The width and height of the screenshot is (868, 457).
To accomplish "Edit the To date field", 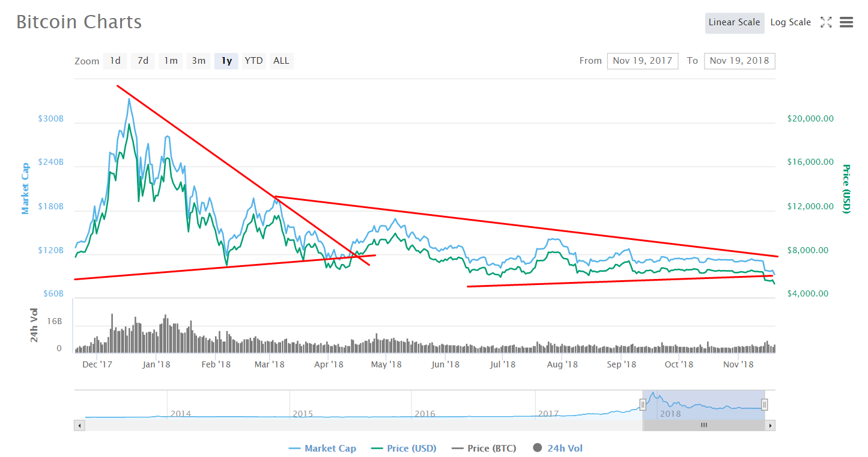I will coord(739,61).
